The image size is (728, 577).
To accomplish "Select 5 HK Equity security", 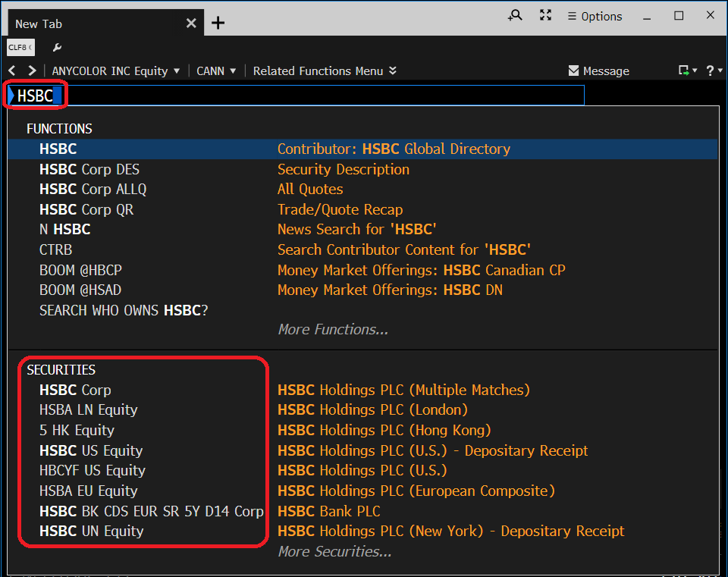I will [x=77, y=431].
